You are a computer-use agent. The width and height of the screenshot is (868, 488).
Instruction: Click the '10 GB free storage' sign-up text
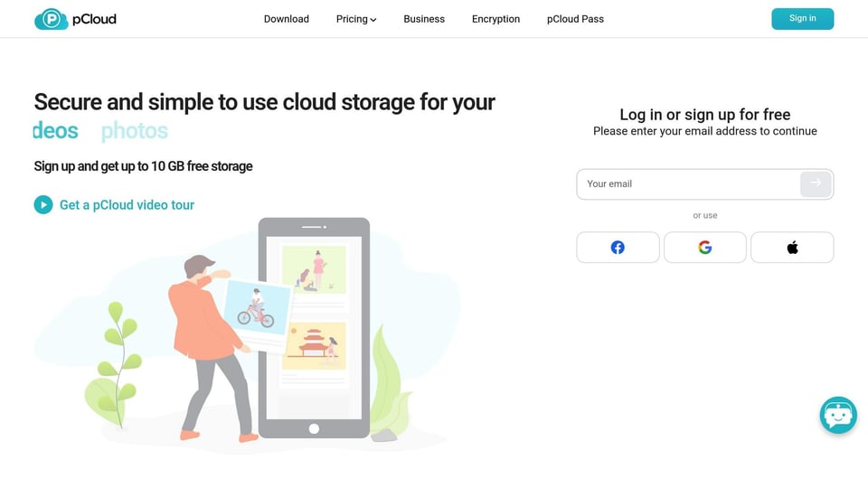(x=144, y=166)
